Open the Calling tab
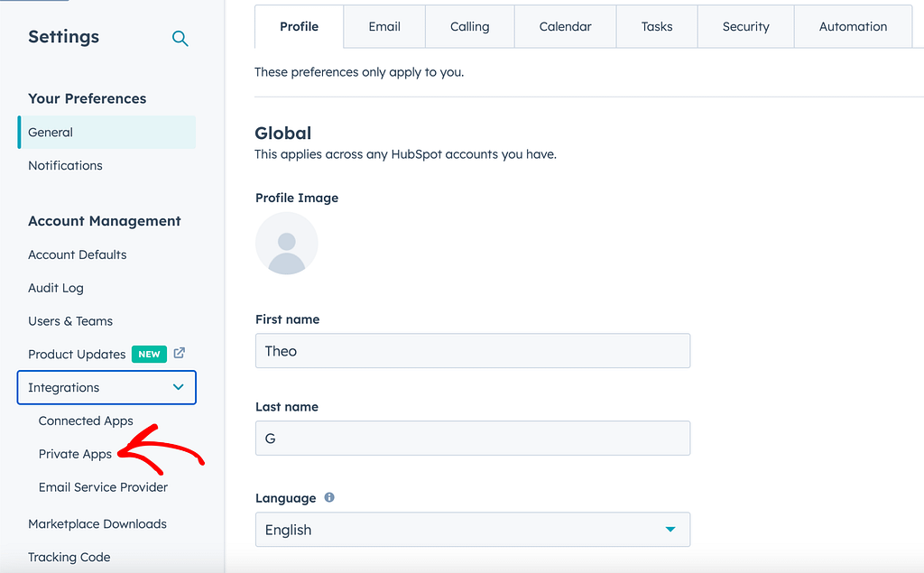 click(469, 26)
